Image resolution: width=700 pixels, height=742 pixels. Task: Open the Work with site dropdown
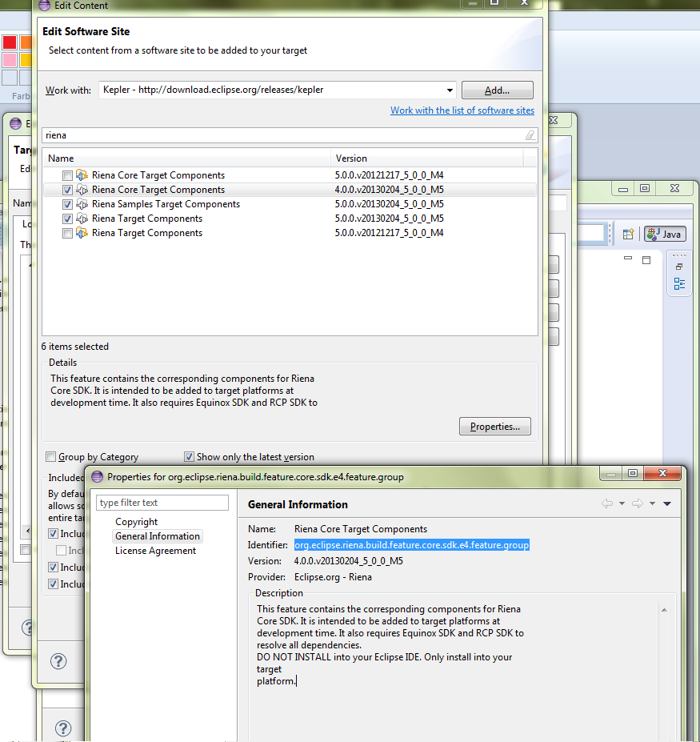[450, 90]
